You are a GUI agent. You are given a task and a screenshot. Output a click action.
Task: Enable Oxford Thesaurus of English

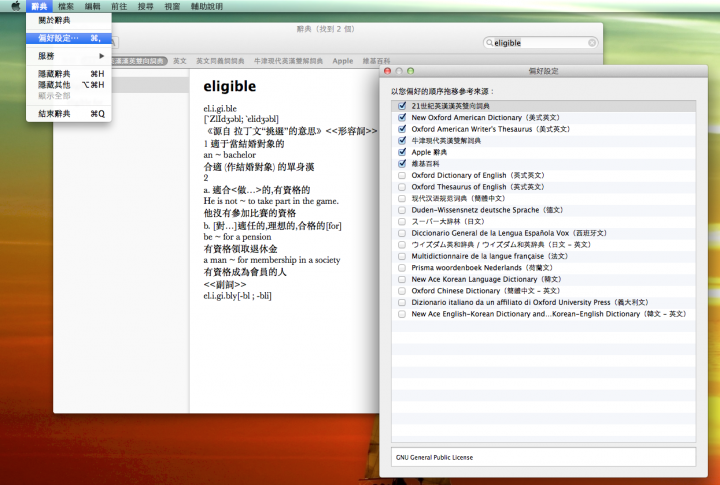pyautogui.click(x=402, y=187)
